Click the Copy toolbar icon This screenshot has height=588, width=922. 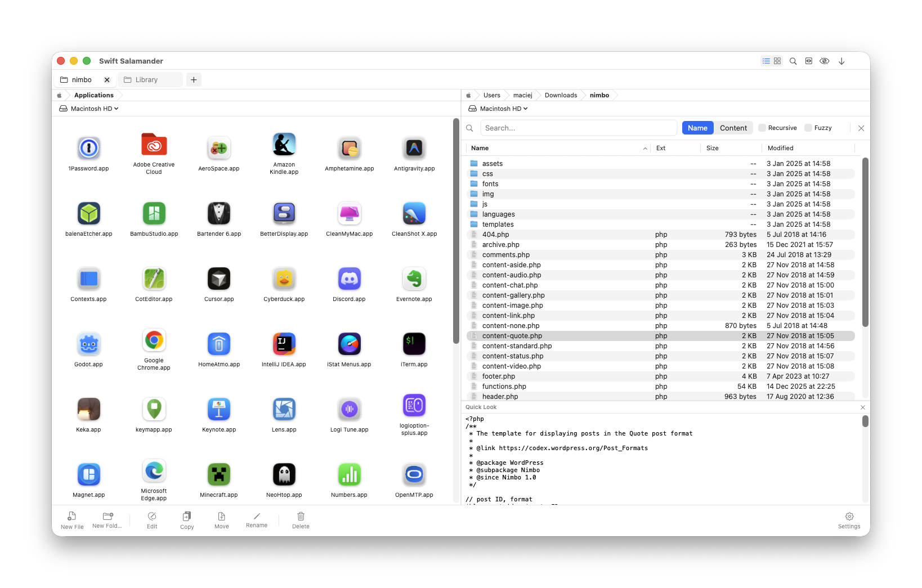(187, 520)
